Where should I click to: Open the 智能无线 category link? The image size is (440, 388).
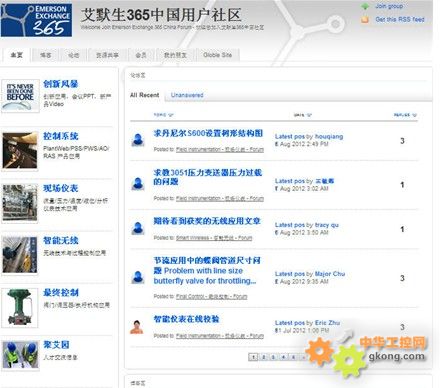[61, 240]
